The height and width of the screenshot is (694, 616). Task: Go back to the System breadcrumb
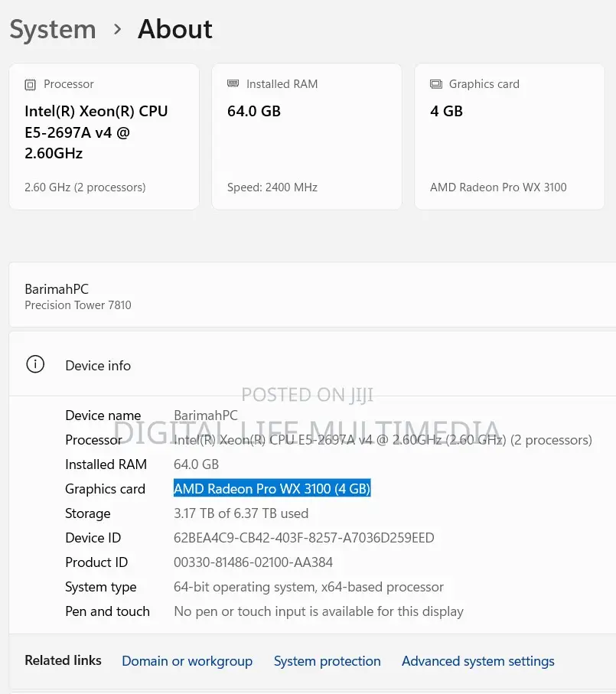click(x=53, y=30)
